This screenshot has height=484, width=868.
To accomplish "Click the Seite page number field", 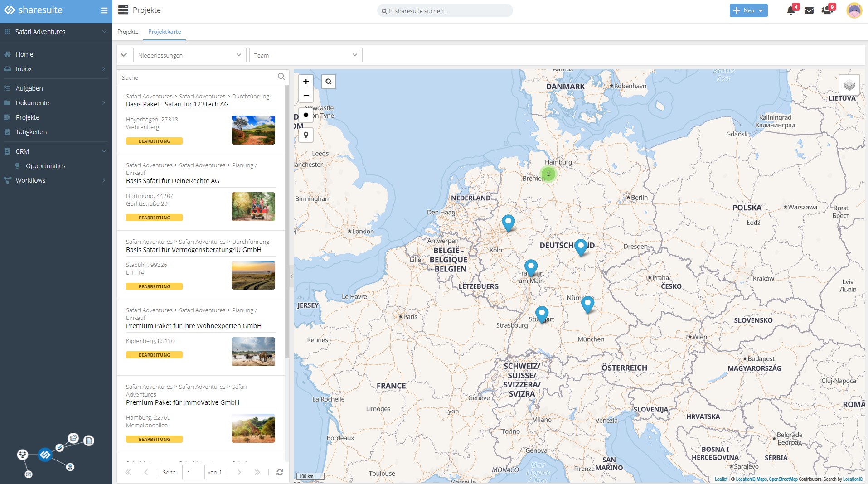I will [x=193, y=472].
